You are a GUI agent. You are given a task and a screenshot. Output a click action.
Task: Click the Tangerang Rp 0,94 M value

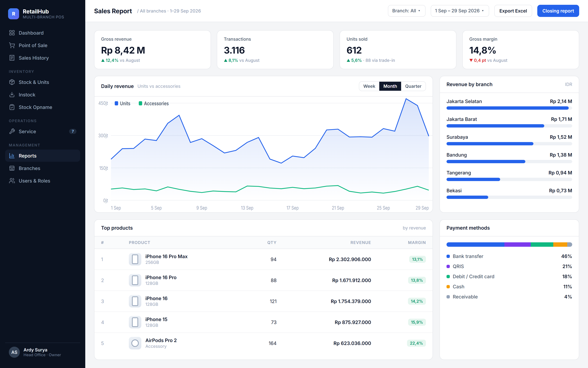pos(560,173)
